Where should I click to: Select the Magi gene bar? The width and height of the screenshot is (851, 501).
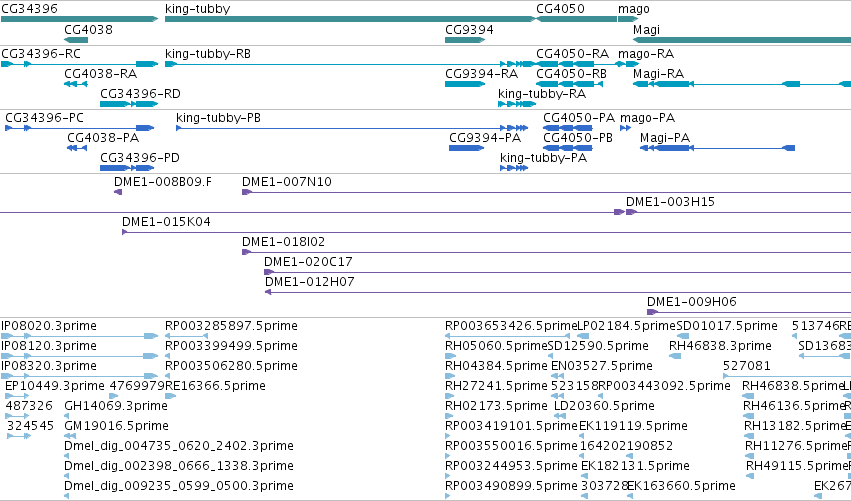click(742, 40)
